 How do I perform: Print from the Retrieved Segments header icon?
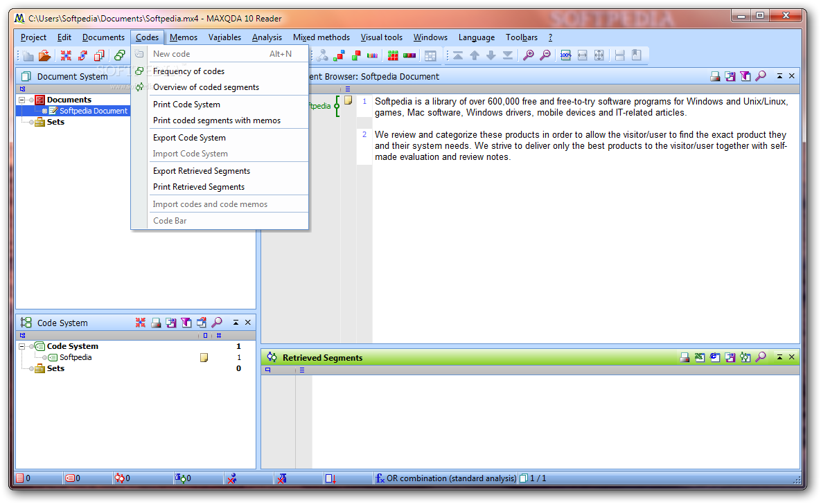[x=685, y=358]
